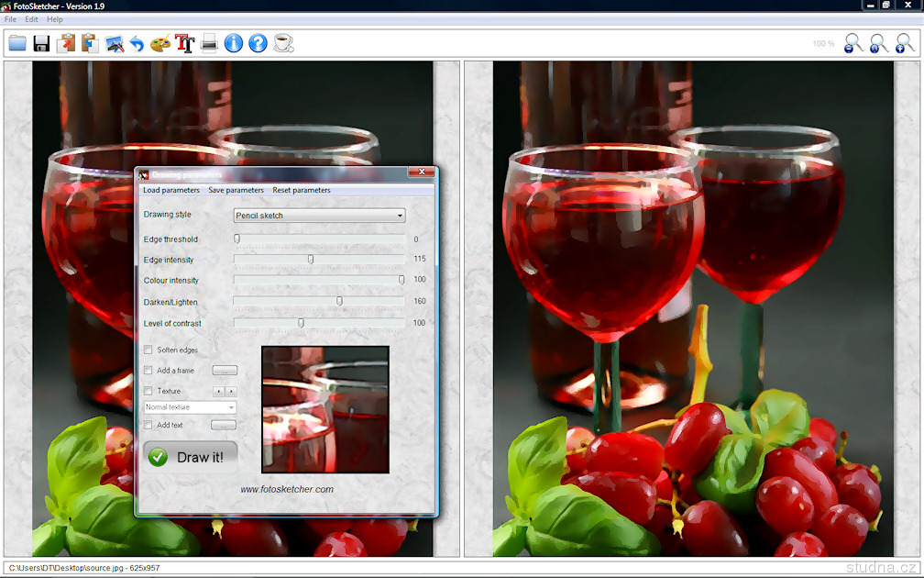Click the open folder icon in toolbar

tap(17, 43)
